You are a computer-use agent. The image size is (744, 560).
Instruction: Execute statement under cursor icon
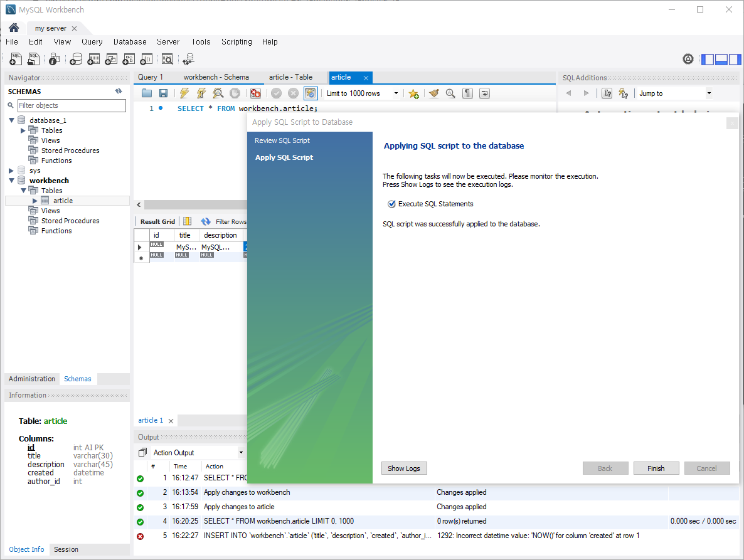pyautogui.click(x=201, y=93)
